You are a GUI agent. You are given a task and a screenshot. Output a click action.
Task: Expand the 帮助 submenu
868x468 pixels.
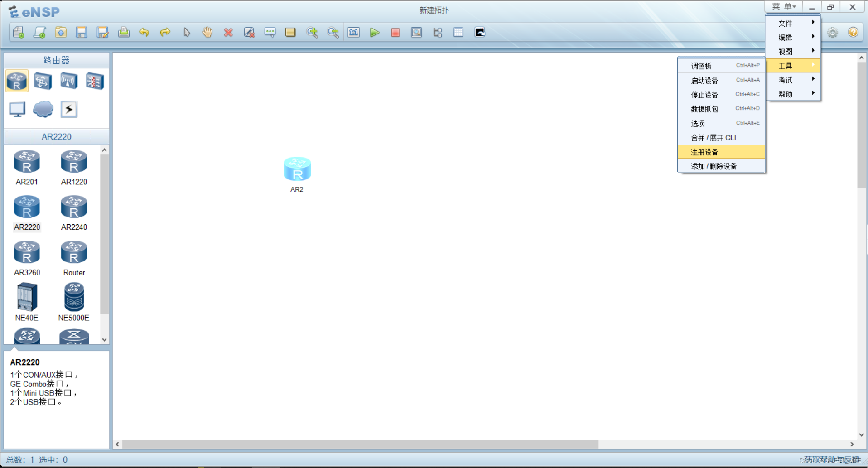[793, 94]
